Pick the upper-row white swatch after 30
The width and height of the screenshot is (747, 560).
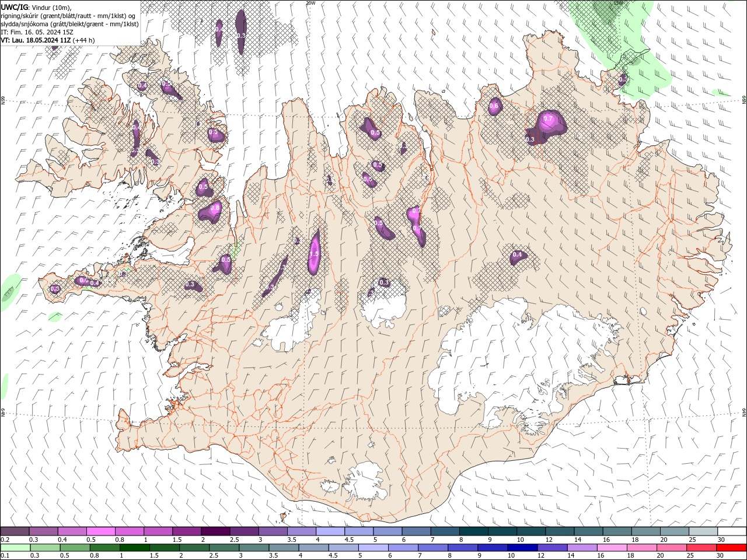tap(732, 531)
